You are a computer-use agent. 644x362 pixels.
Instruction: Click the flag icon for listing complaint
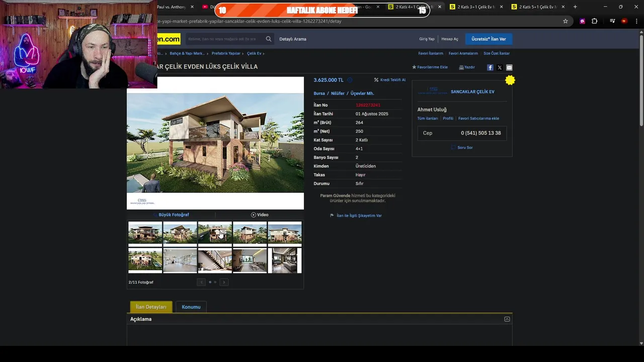332,215
